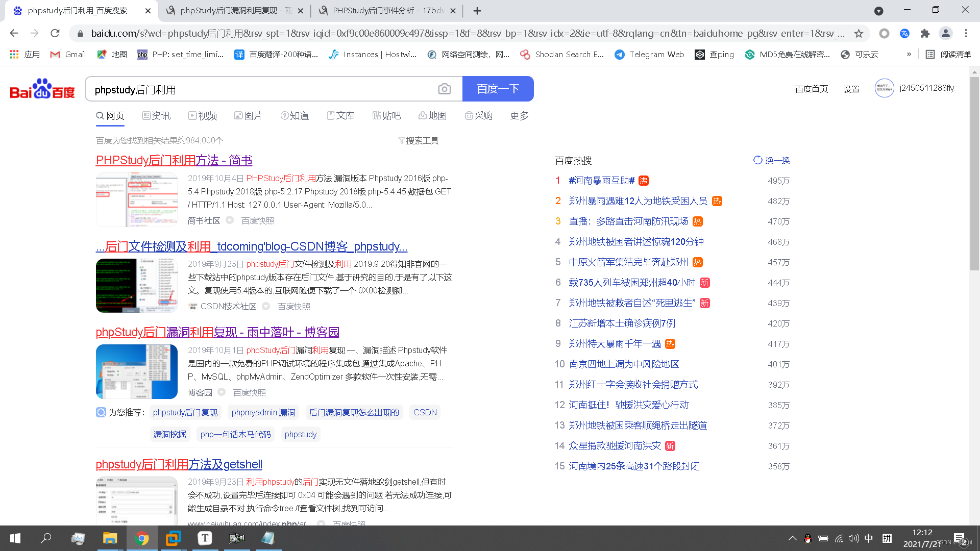Expand dropdown next to CSDN技术社区

(266, 306)
